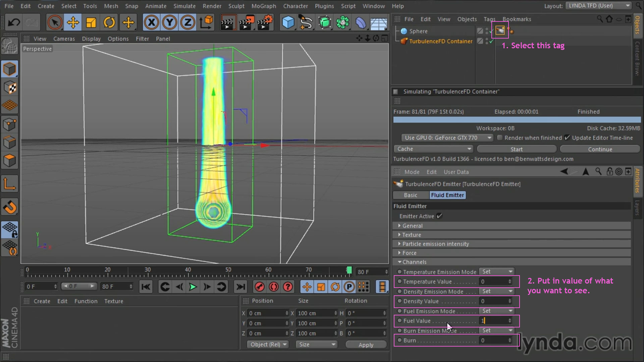The height and width of the screenshot is (362, 644).
Task: Open the Simulate menu
Action: 184,6
